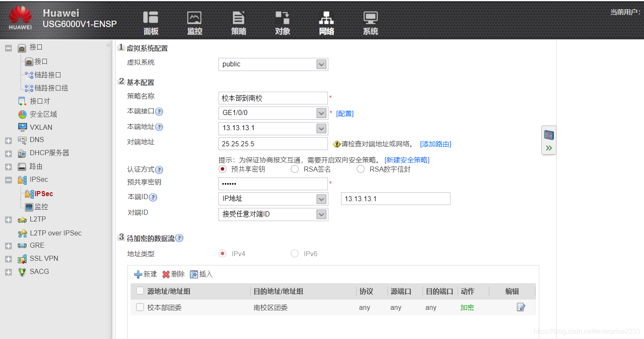Click the 源地址/地址组 column header
Screen dimensions: 644x339
point(169,291)
